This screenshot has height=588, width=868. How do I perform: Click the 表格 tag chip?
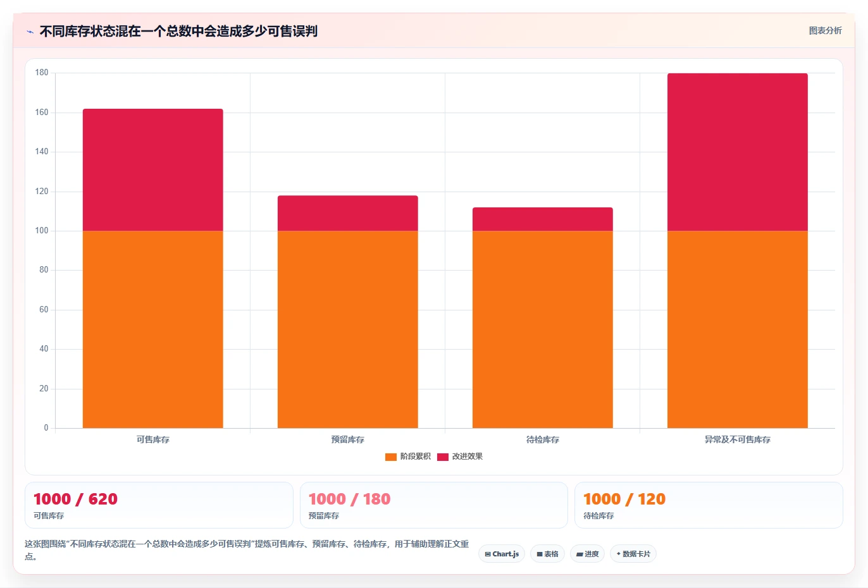coord(547,554)
